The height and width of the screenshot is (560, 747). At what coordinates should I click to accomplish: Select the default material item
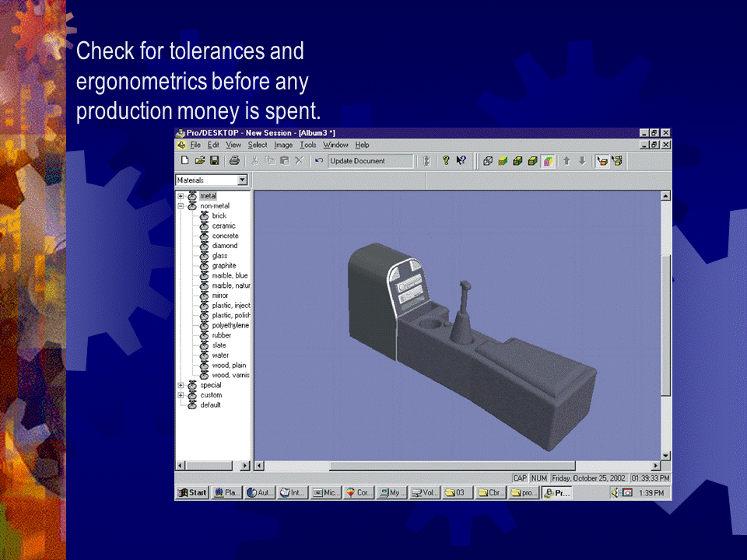pos(210,405)
